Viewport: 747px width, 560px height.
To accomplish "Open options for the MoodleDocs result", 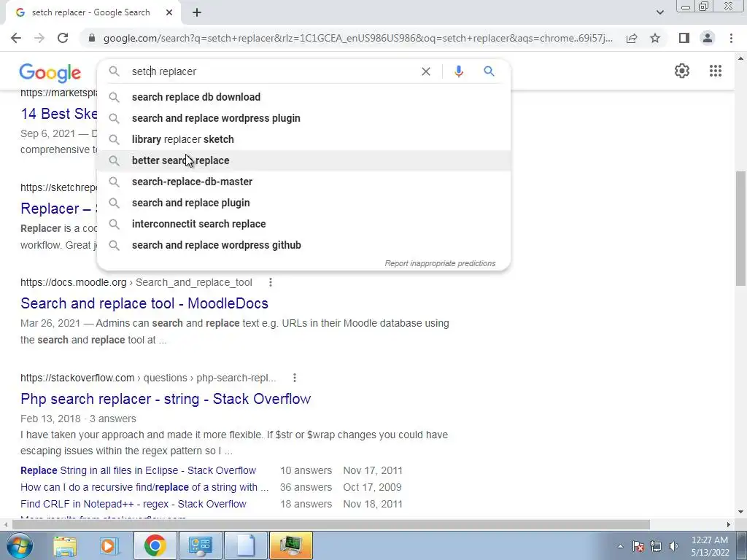I will (270, 282).
